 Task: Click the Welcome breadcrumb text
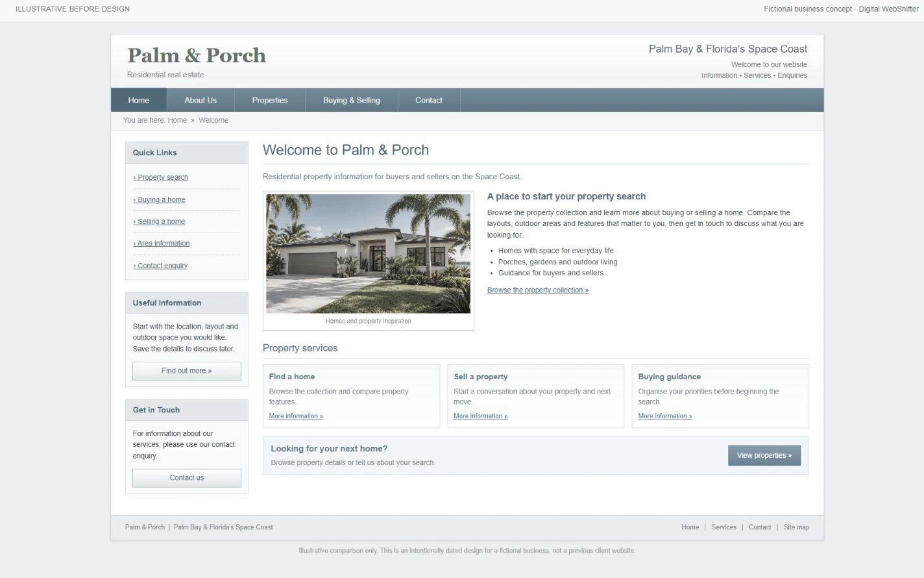213,120
